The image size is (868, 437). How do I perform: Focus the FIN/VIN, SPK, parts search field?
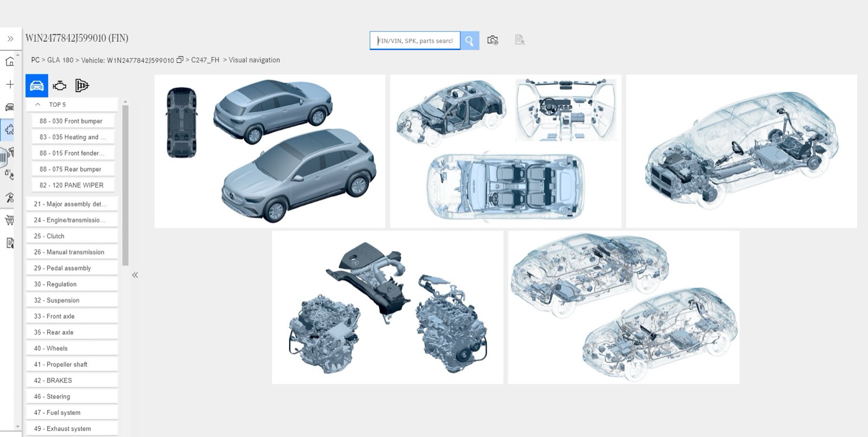coord(415,41)
